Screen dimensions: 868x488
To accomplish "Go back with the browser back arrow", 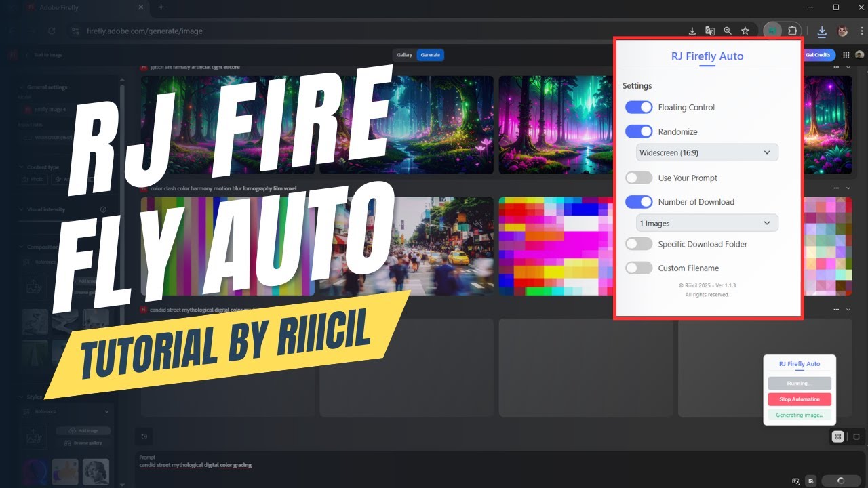I will [x=14, y=30].
